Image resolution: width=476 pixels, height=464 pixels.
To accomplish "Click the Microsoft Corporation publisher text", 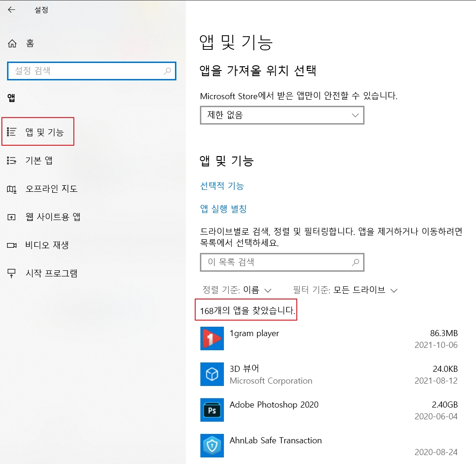I will point(271,381).
